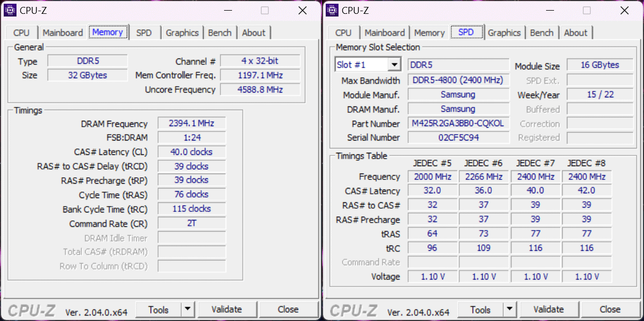
Task: Click Week/Year value 15 / 22
Action: pyautogui.click(x=600, y=94)
